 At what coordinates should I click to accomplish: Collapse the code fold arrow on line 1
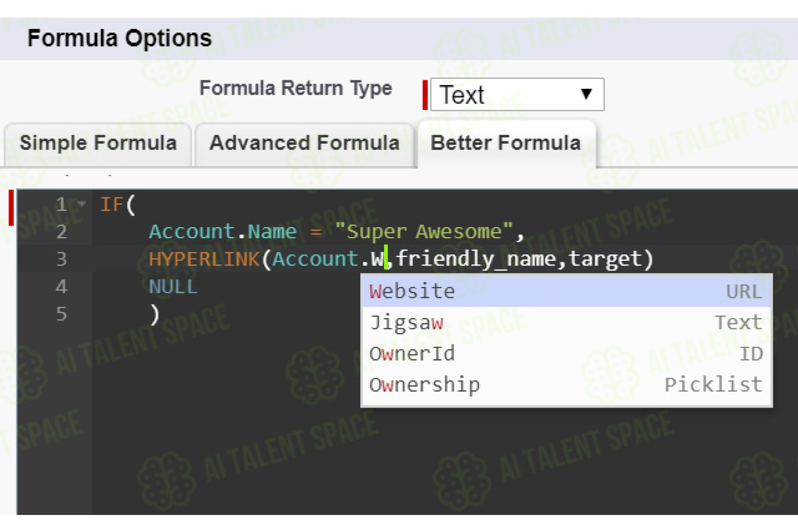81,204
